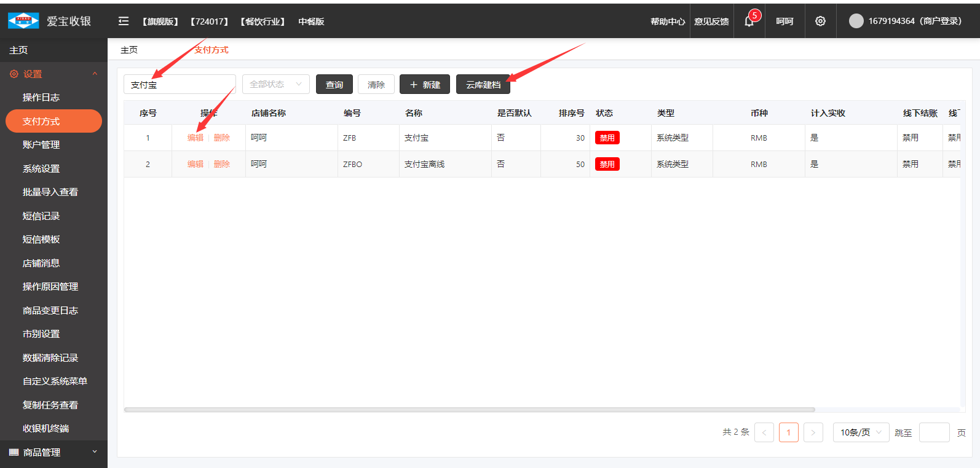Open the 10条/页 page size dropdown

(x=861, y=432)
